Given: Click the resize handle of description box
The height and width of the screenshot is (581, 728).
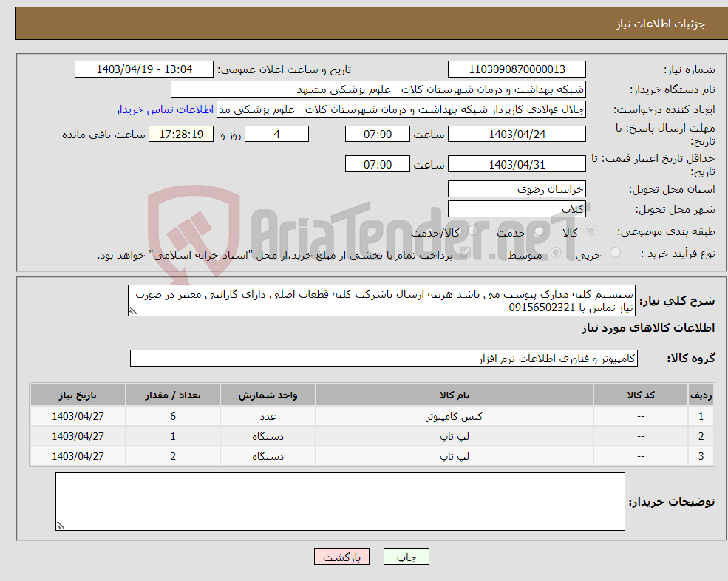Looking at the screenshot, I should point(133,311).
